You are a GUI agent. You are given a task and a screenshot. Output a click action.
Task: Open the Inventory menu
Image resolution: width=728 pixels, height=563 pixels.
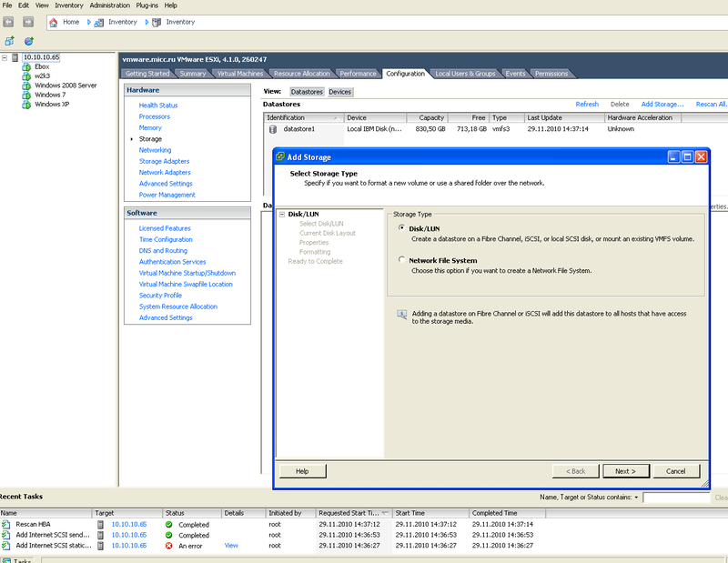click(x=69, y=5)
